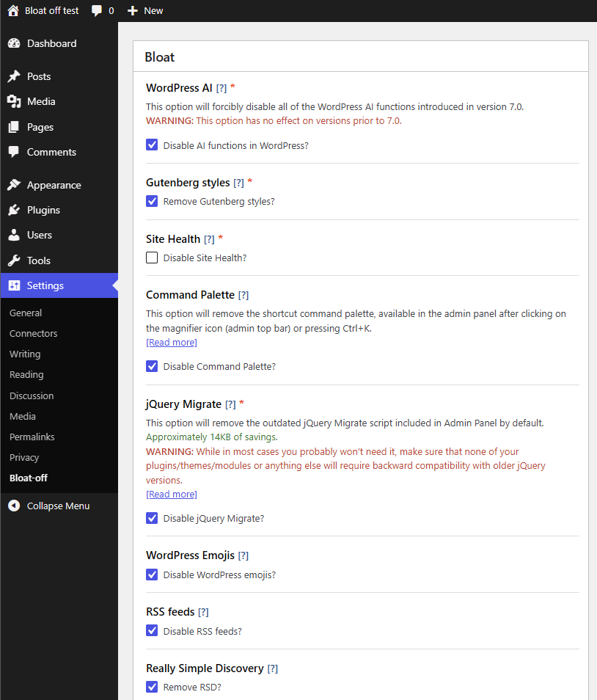Click the Site Health section heading
Image resolution: width=597 pixels, height=700 pixels.
173,239
